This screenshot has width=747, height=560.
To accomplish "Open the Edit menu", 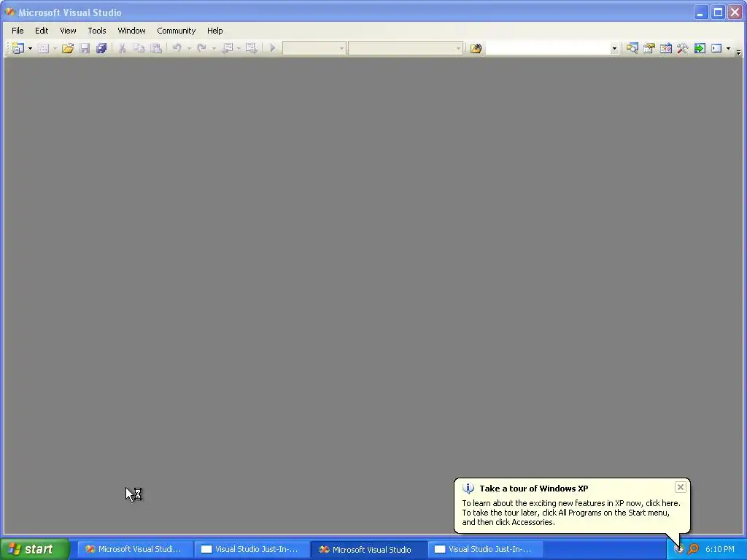I will 42,31.
